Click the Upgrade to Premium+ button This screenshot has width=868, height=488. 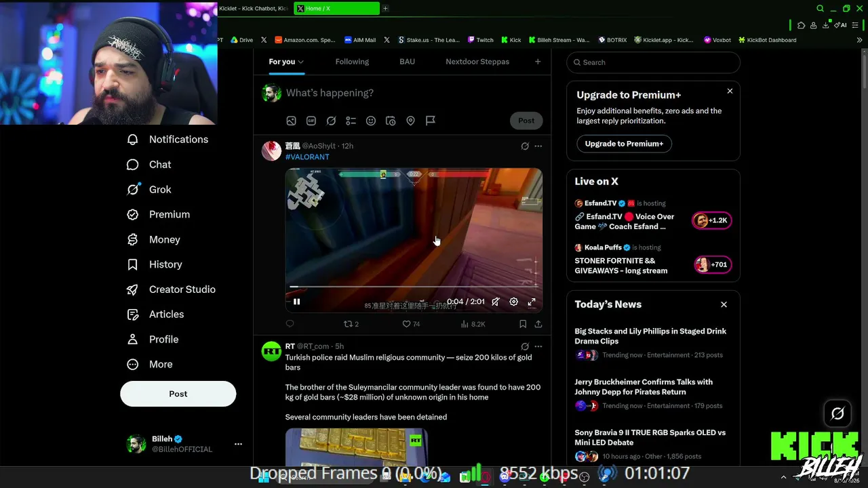tap(624, 144)
